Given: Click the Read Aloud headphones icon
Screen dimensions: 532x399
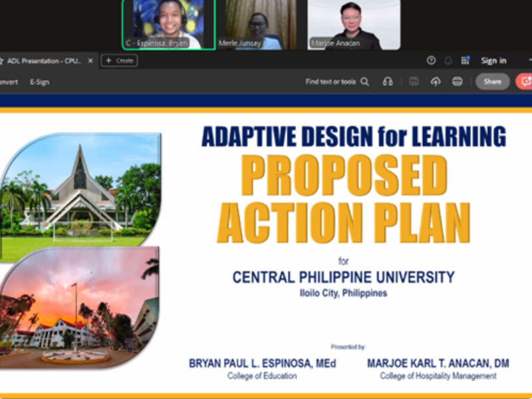Looking at the screenshot, I should [388, 82].
